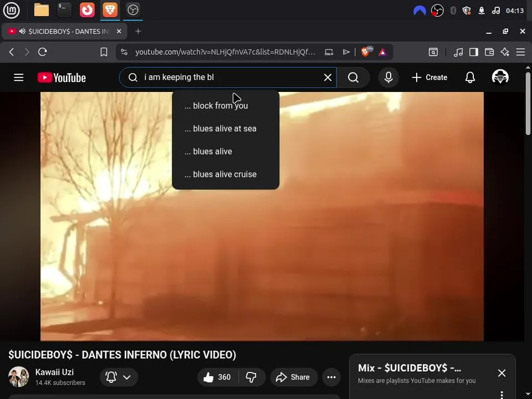Open the Mix - $UICIDEBOY$ playlist title
Viewport: 532px width, 399px height.
(409, 368)
